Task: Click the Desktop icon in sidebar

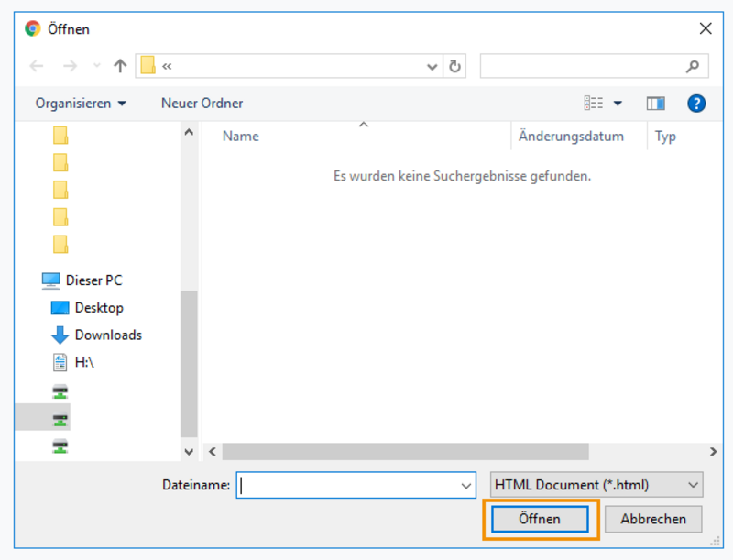Action: click(60, 308)
